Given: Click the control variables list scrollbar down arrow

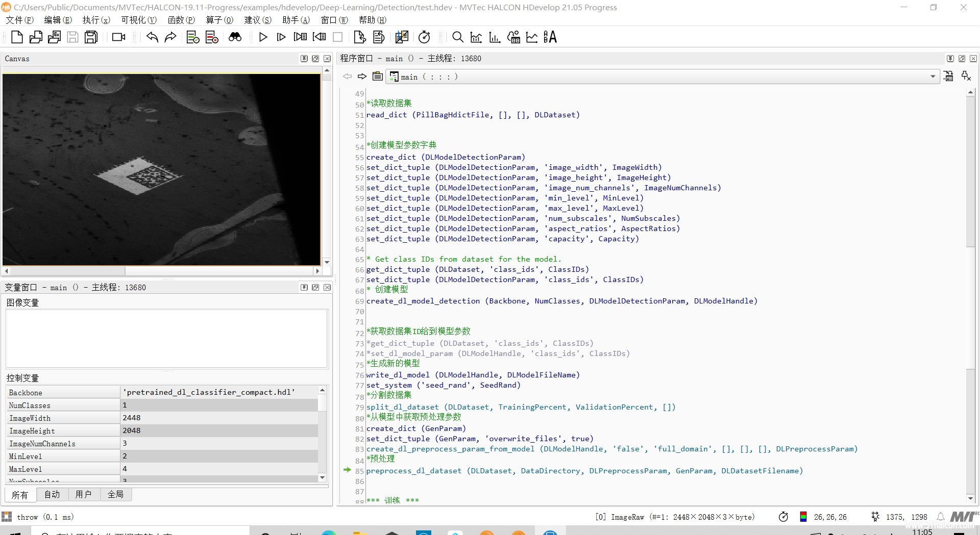Looking at the screenshot, I should 322,478.
